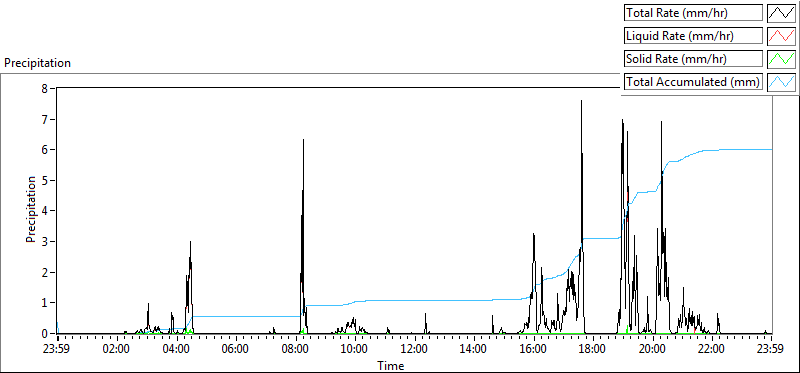Screen dimensions: 800x373
Task: Open the Total Accumulated plot style icon
Action: [x=782, y=82]
